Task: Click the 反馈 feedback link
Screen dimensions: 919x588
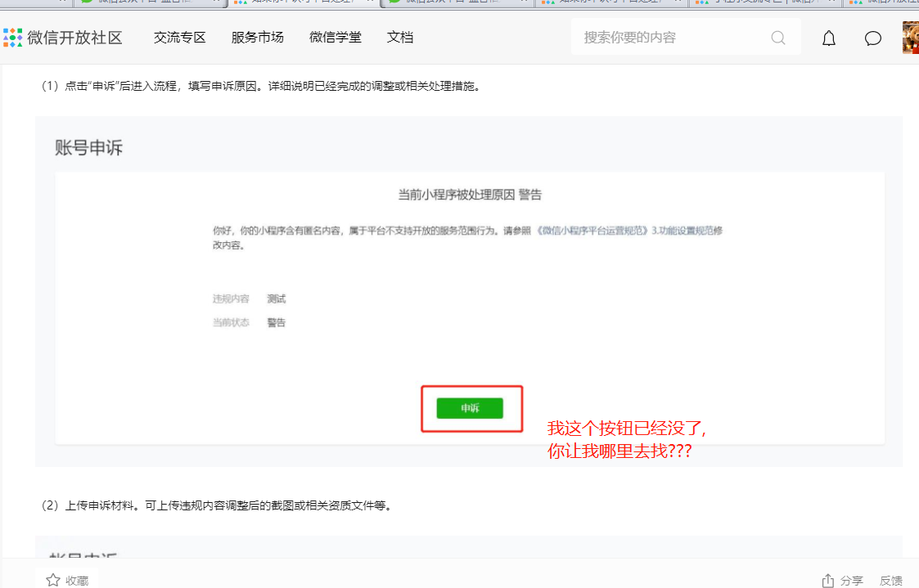Action: (891, 581)
